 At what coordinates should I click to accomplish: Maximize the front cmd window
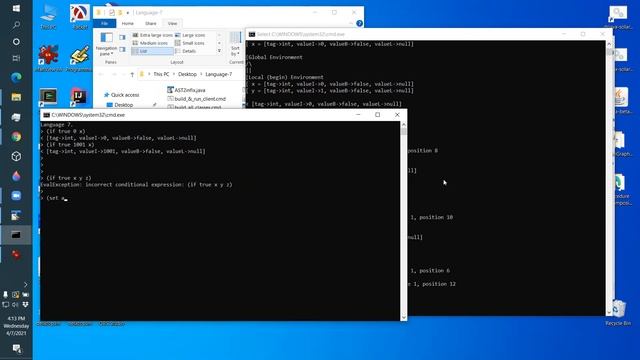point(378,115)
